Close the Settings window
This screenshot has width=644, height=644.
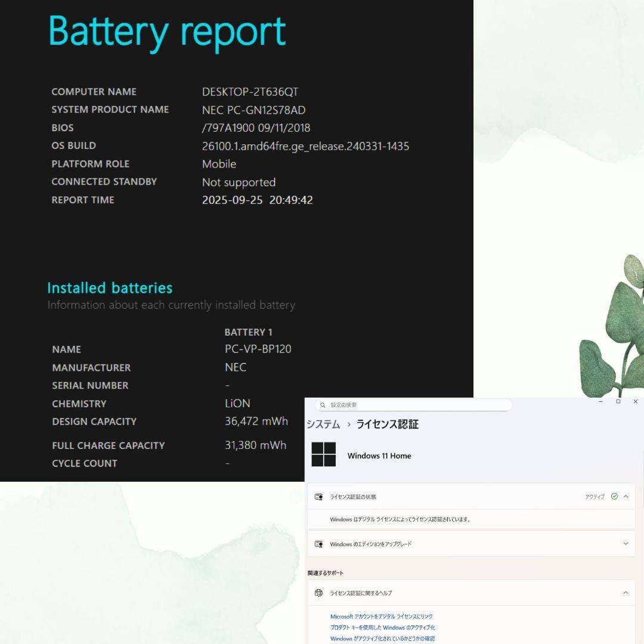tap(635, 402)
